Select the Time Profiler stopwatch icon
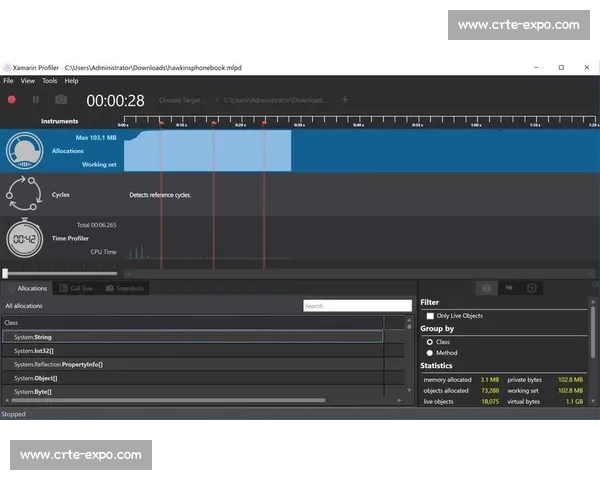The width and height of the screenshot is (600, 480). [x=24, y=238]
